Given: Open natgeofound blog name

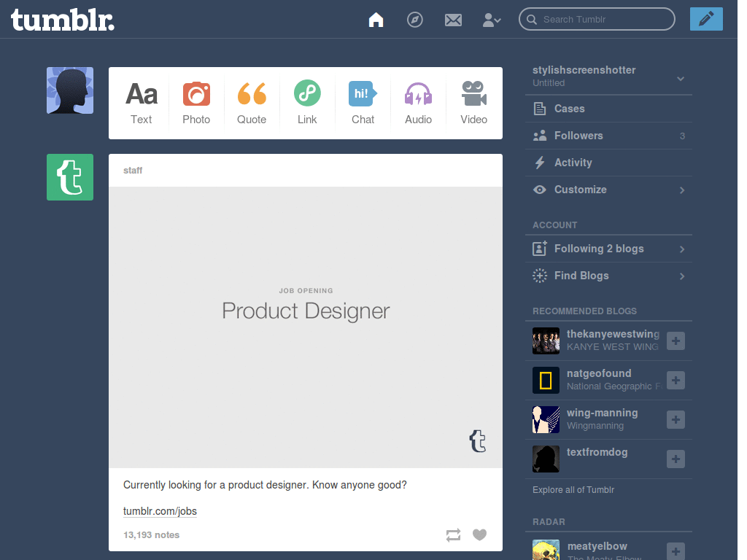Looking at the screenshot, I should pyautogui.click(x=599, y=373).
